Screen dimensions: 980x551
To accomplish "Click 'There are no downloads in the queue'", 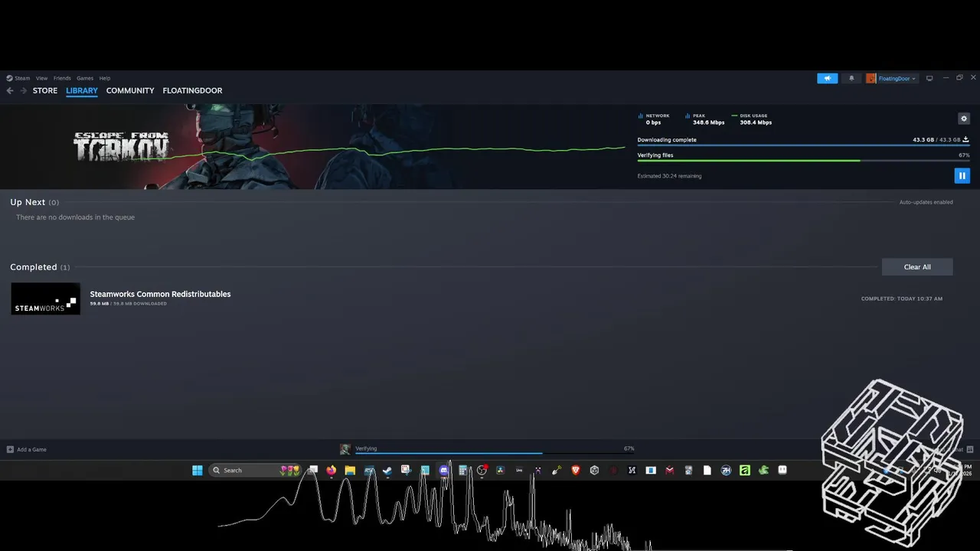I will (x=75, y=217).
